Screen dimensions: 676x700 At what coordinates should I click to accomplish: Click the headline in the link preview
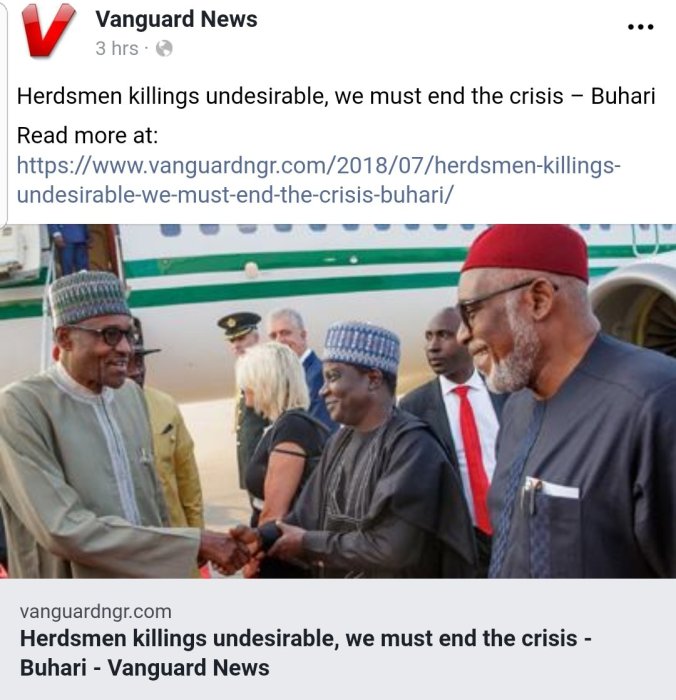point(305,652)
